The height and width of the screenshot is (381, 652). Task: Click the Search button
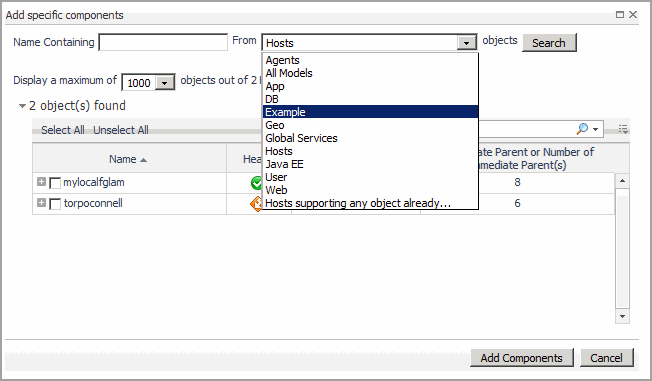[x=549, y=43]
